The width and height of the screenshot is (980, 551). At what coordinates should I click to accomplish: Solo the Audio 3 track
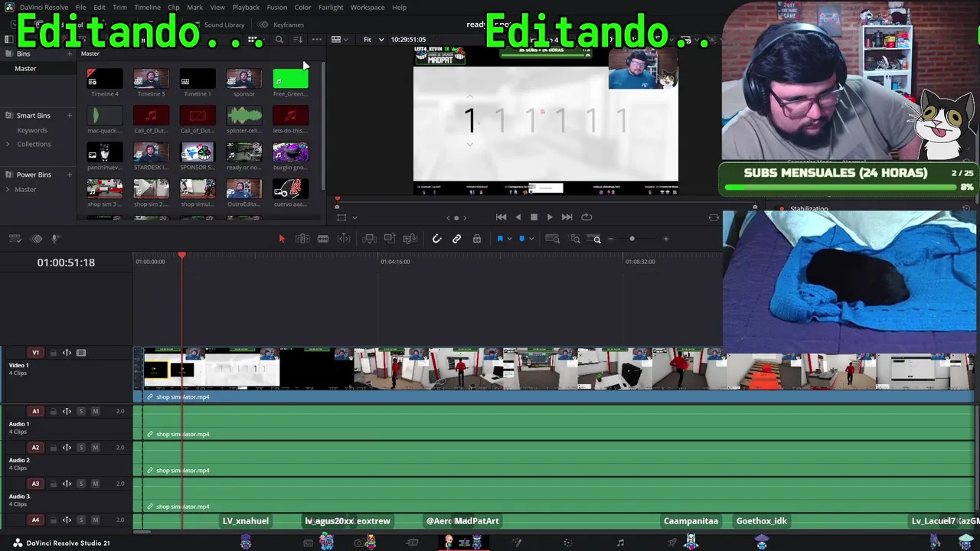(80, 484)
